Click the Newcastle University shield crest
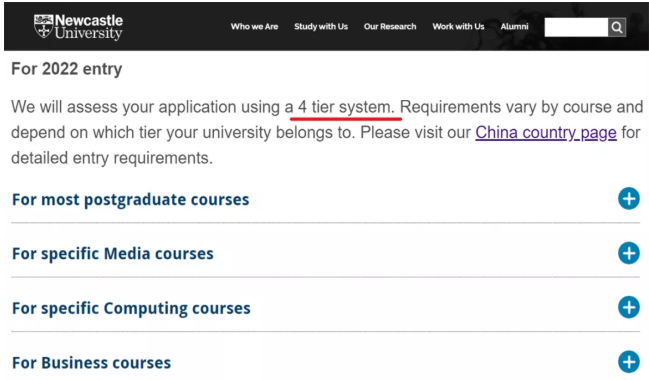Image resolution: width=649 pixels, height=380 pixels. point(43,26)
